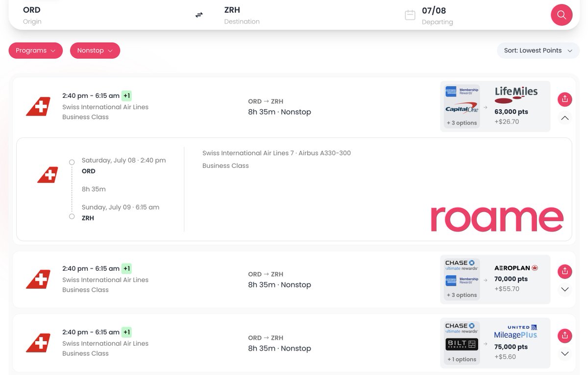Image resolution: width=588 pixels, height=375 pixels.
Task: Open Sort: Lowest Points dropdown
Action: [x=538, y=50]
